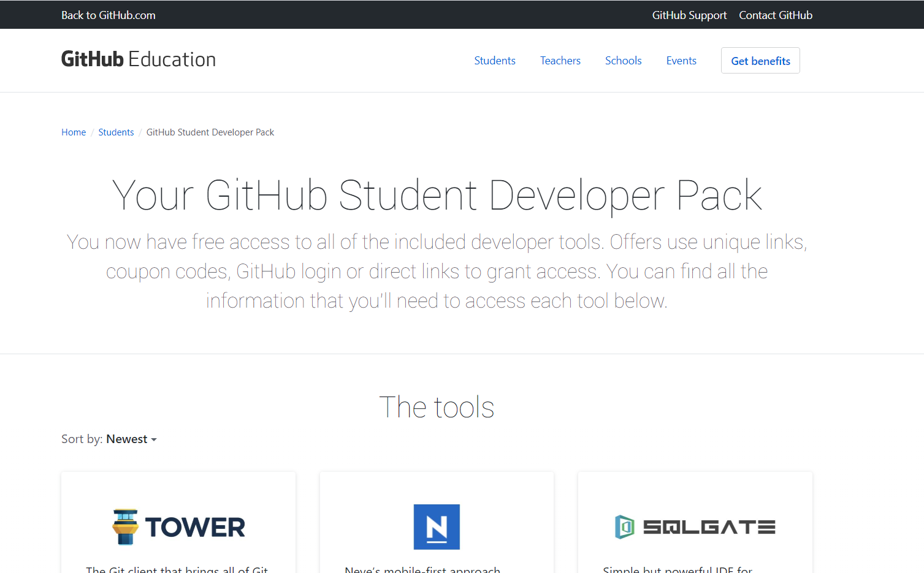
Task: Click the Your GitHub Student Developer Pack heading
Action: (x=437, y=196)
